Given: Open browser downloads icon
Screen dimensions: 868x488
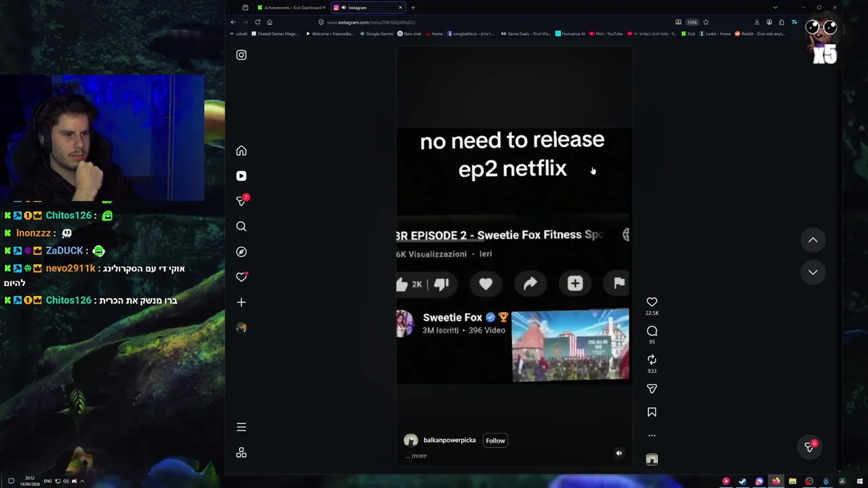Looking at the screenshot, I should (x=757, y=22).
